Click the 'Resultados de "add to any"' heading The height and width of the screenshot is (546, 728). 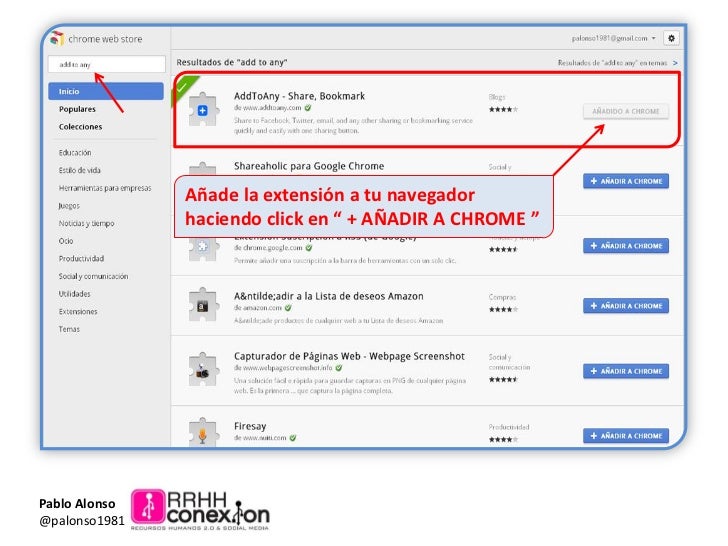(x=232, y=62)
